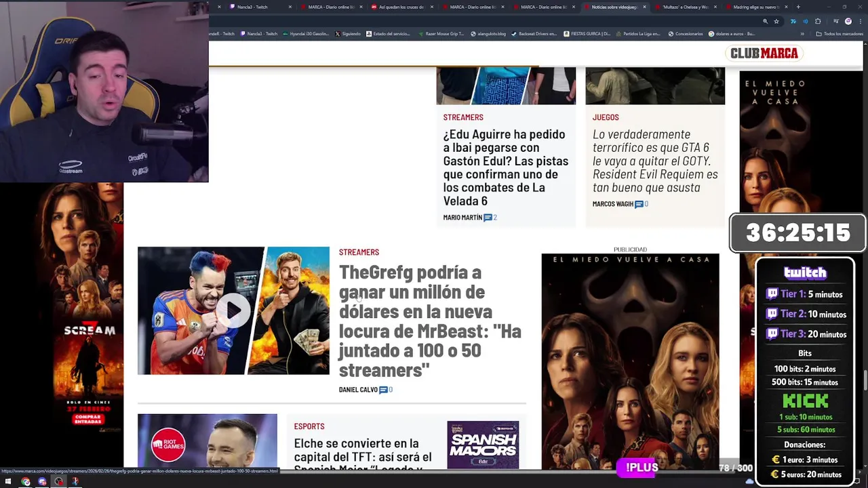Viewport: 868px width, 488px height.
Task: Open the Chrome profile avatar
Action: coord(848,21)
